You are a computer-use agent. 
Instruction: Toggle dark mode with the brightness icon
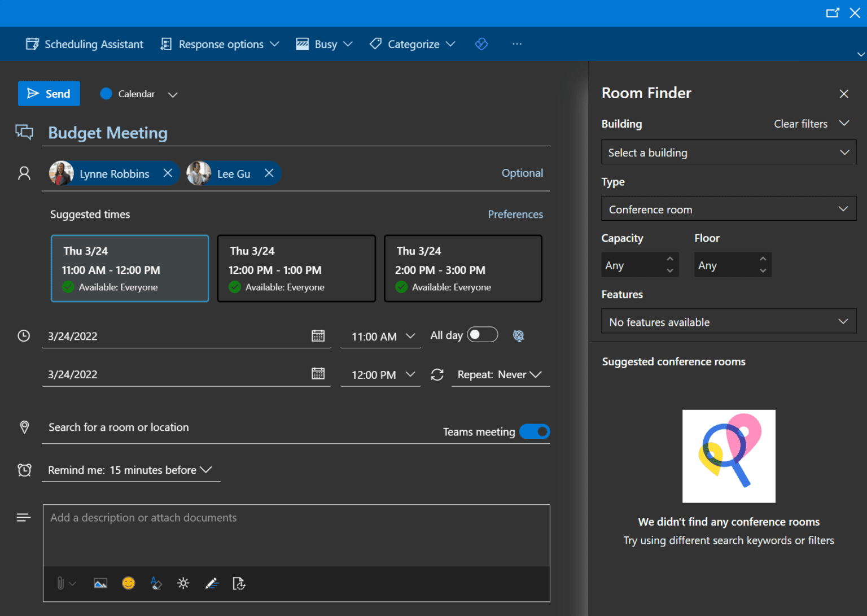(x=183, y=583)
